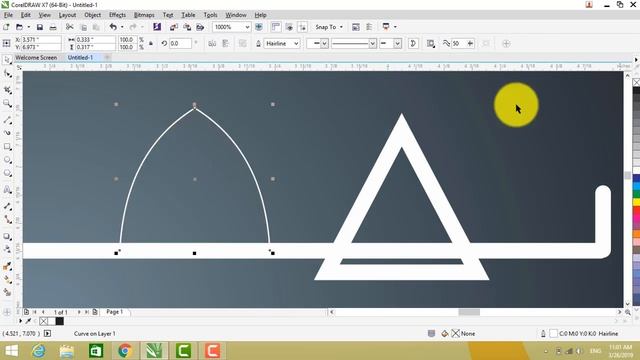Select the Interactive Fill tool
This screenshot has width=640, height=360.
click(7, 280)
